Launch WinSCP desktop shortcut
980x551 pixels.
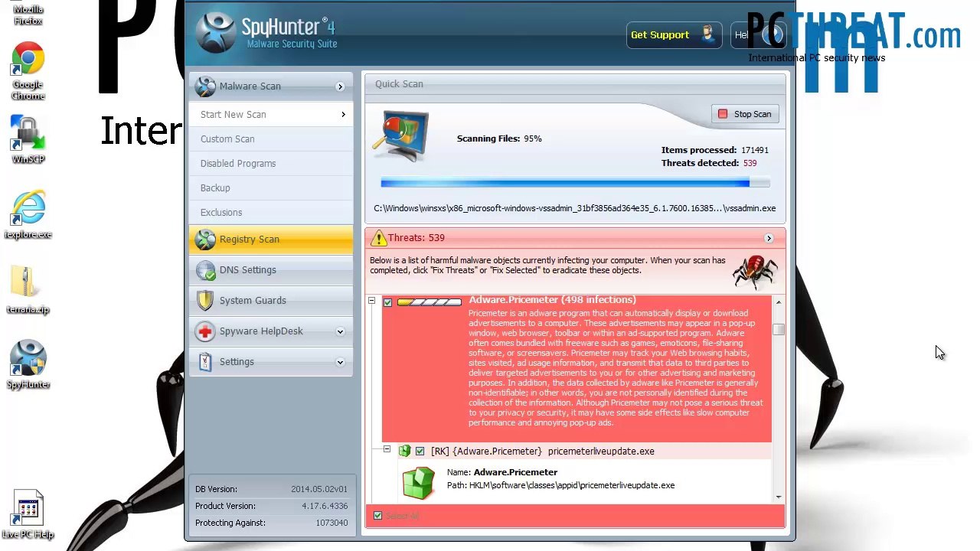click(28, 140)
